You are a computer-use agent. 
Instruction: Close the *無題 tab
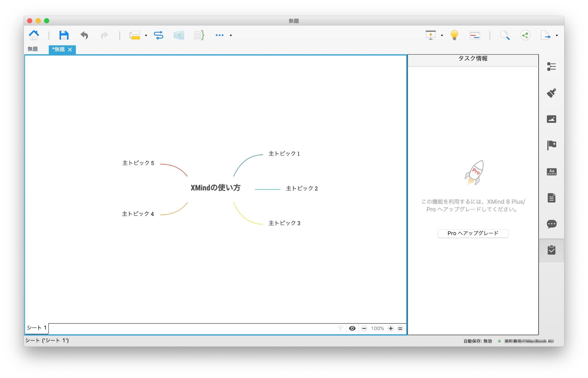(70, 49)
